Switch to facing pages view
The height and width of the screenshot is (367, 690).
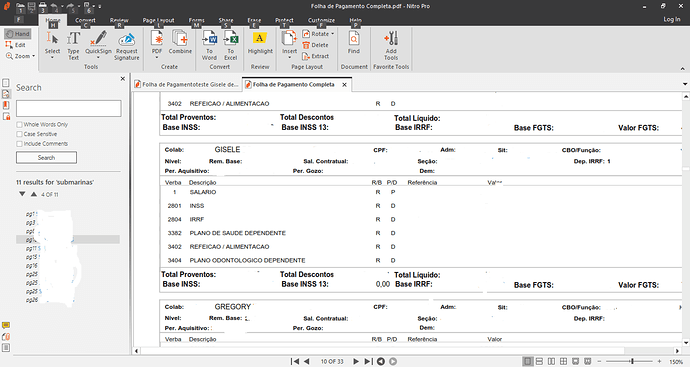click(x=551, y=361)
